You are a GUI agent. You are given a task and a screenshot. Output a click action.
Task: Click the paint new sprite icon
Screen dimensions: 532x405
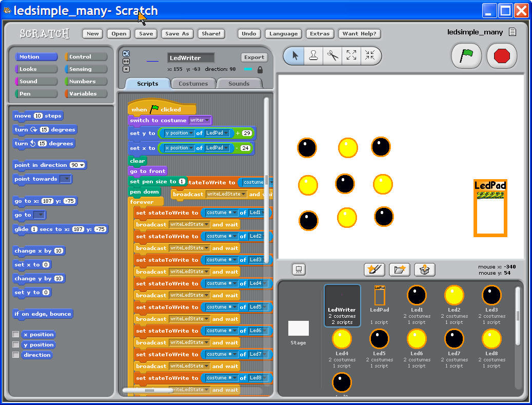point(375,270)
